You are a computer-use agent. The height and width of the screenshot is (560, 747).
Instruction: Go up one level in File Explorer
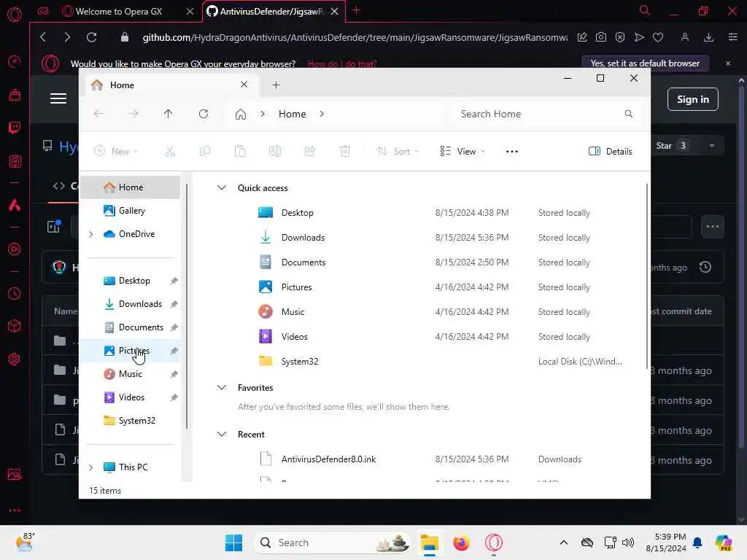point(169,114)
